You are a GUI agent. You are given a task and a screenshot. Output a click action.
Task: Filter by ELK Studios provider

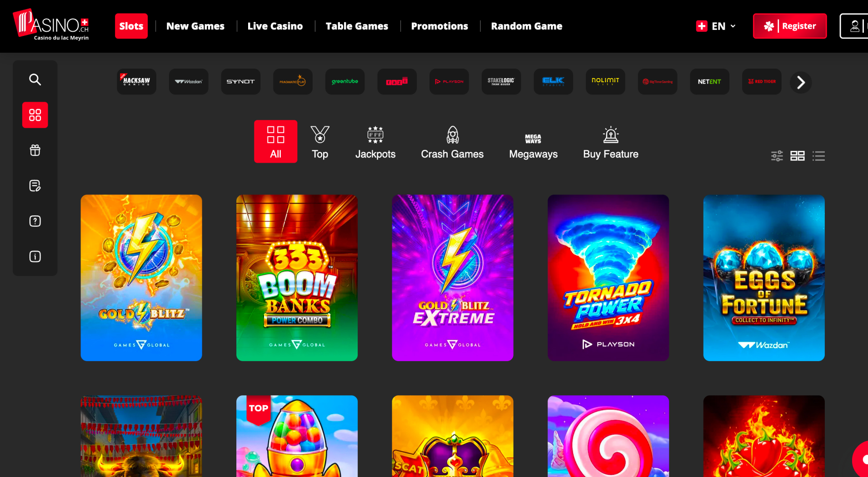tap(554, 82)
